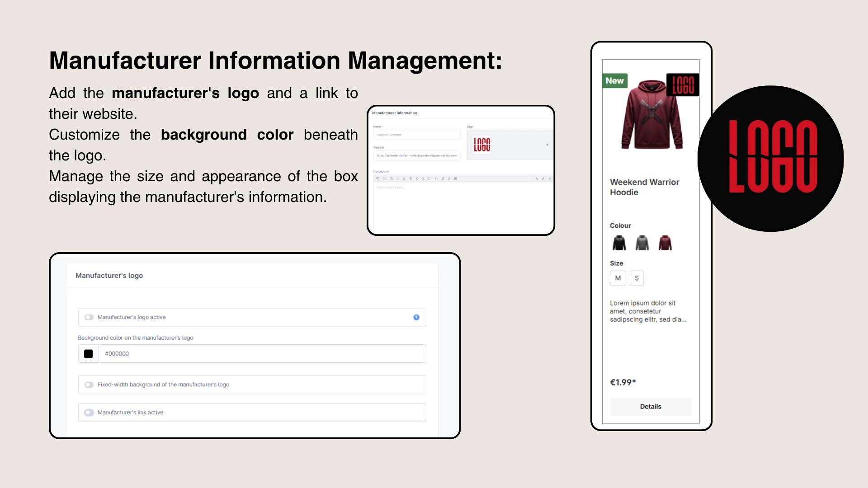Click Strikethrough in the description editor toolbar
This screenshot has height=488, width=868.
410,178
